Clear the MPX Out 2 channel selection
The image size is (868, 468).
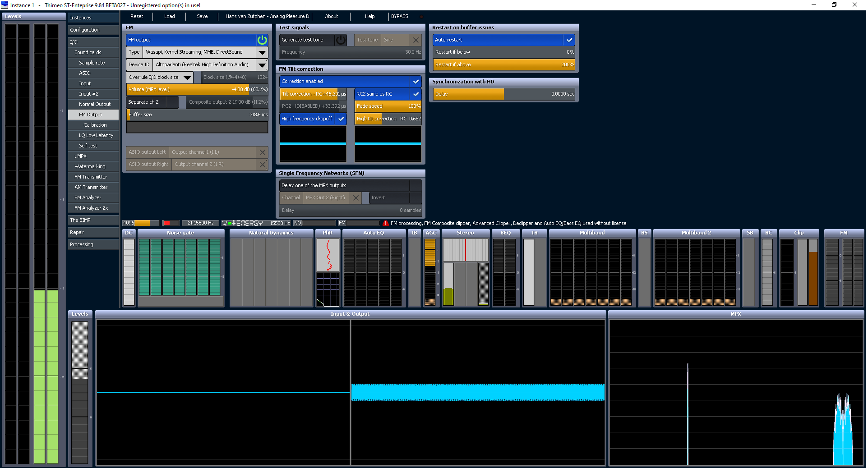point(356,197)
